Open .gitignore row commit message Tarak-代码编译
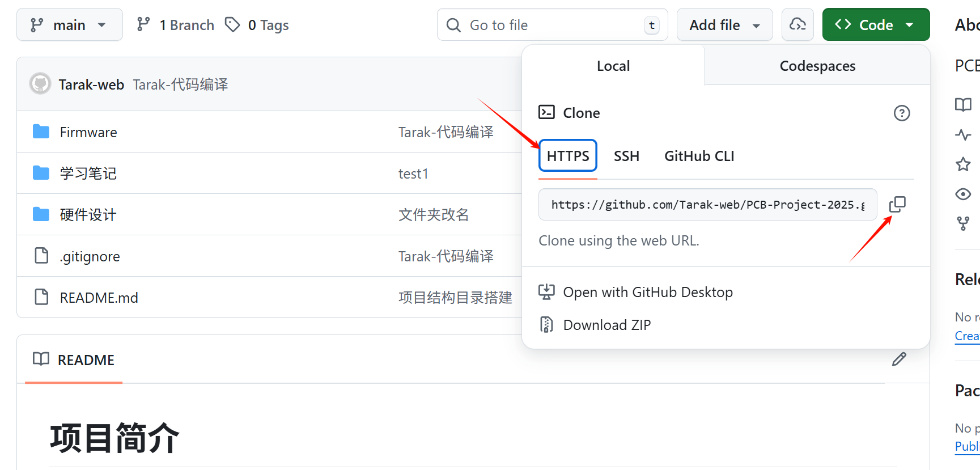 click(446, 256)
